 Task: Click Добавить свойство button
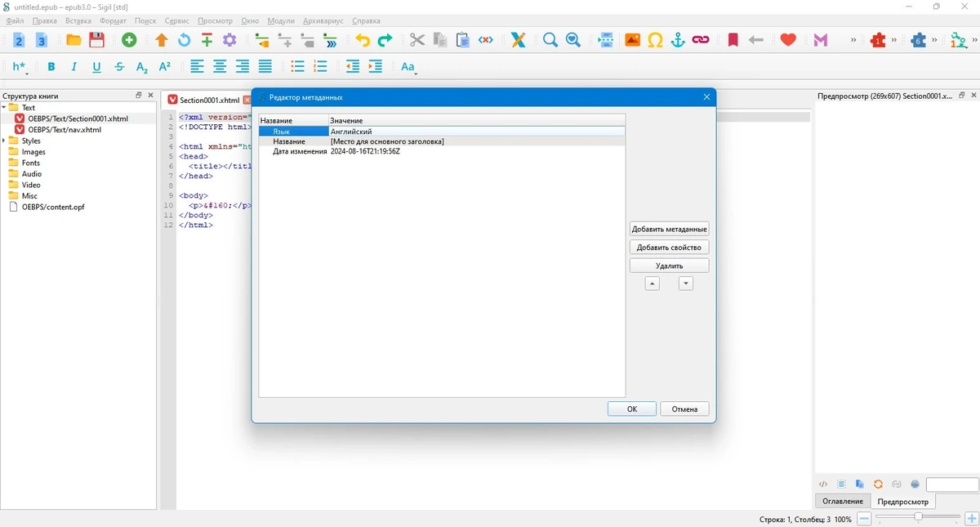(670, 248)
